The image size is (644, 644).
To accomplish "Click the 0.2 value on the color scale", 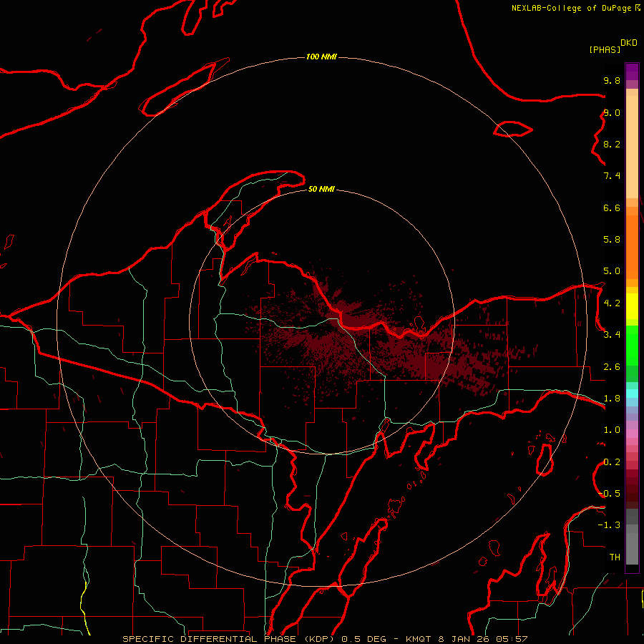I will coord(612,462).
